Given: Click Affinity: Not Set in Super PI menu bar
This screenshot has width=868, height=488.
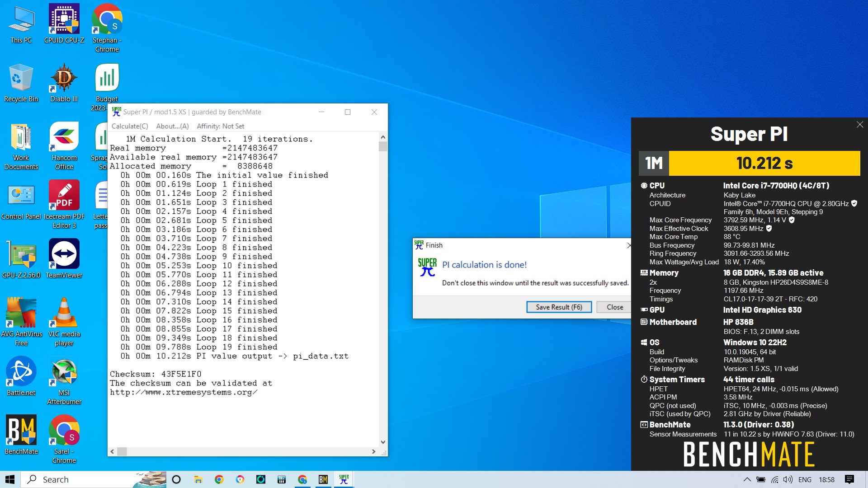Looking at the screenshot, I should click(x=221, y=126).
